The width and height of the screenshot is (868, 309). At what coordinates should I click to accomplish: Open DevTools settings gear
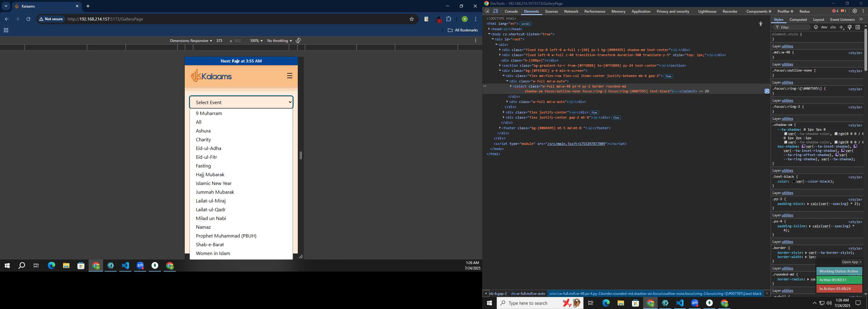pyautogui.click(x=854, y=11)
